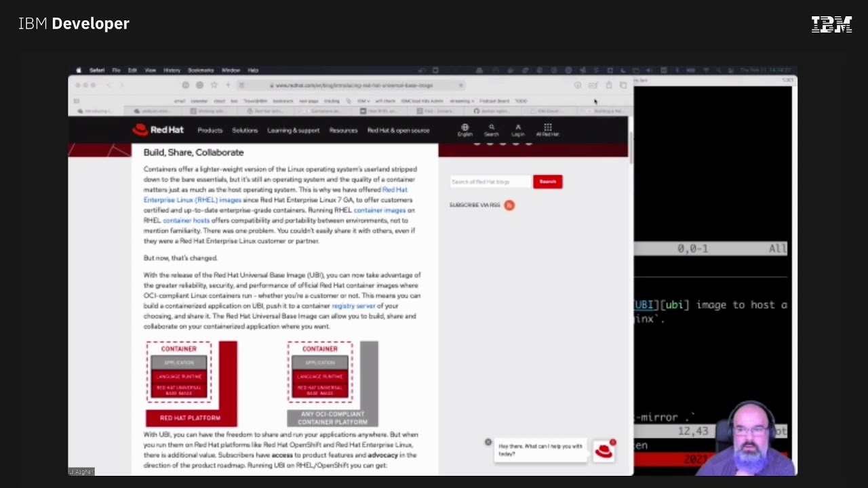The image size is (868, 488).
Task: Click the orange RSS feed icon
Action: click(509, 205)
